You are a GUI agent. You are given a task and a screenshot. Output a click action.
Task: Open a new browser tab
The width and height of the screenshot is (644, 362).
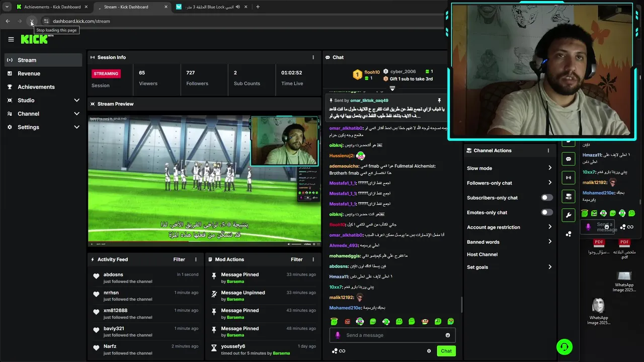(x=258, y=7)
